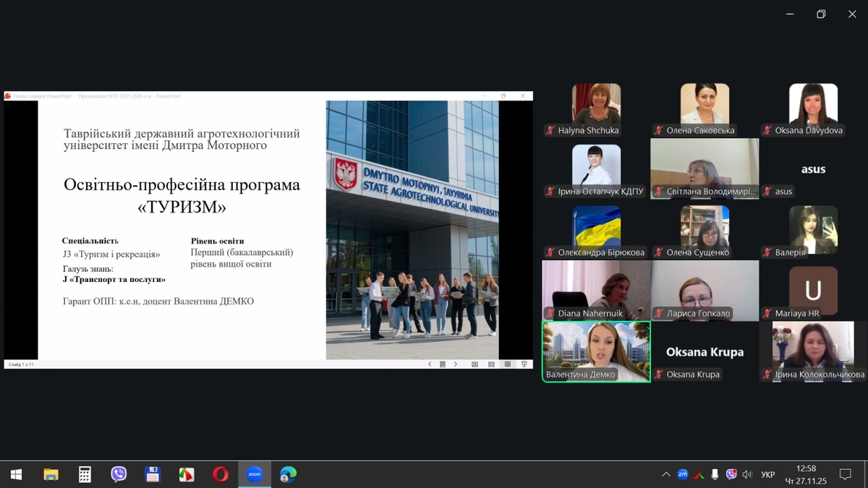Open Viber from the taskbar
868x488 pixels.
(119, 474)
